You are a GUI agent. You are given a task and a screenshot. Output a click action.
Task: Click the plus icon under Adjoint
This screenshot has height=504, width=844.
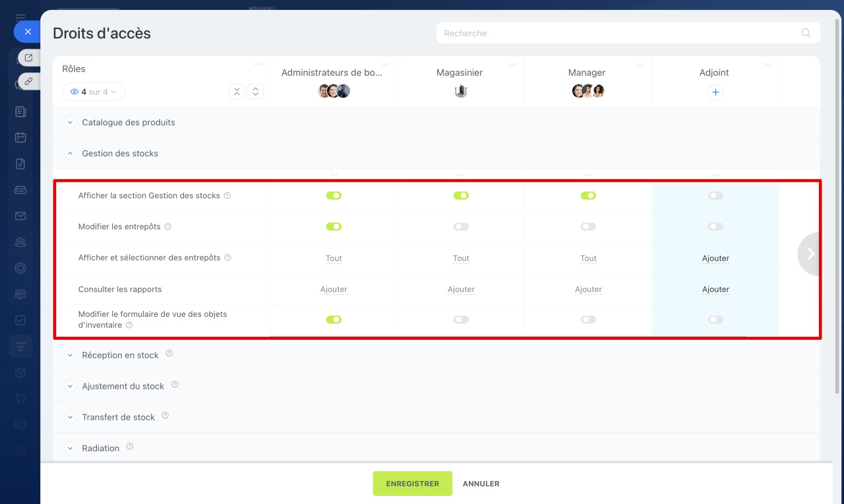click(715, 92)
